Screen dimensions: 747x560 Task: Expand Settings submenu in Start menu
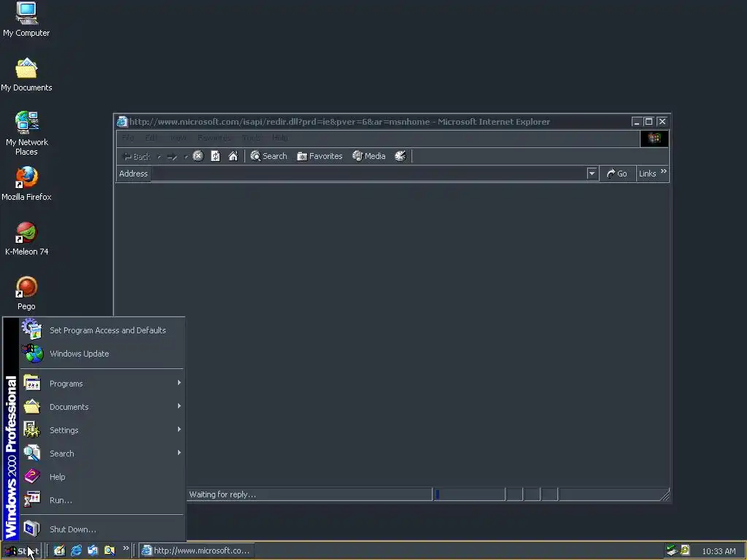(101, 430)
